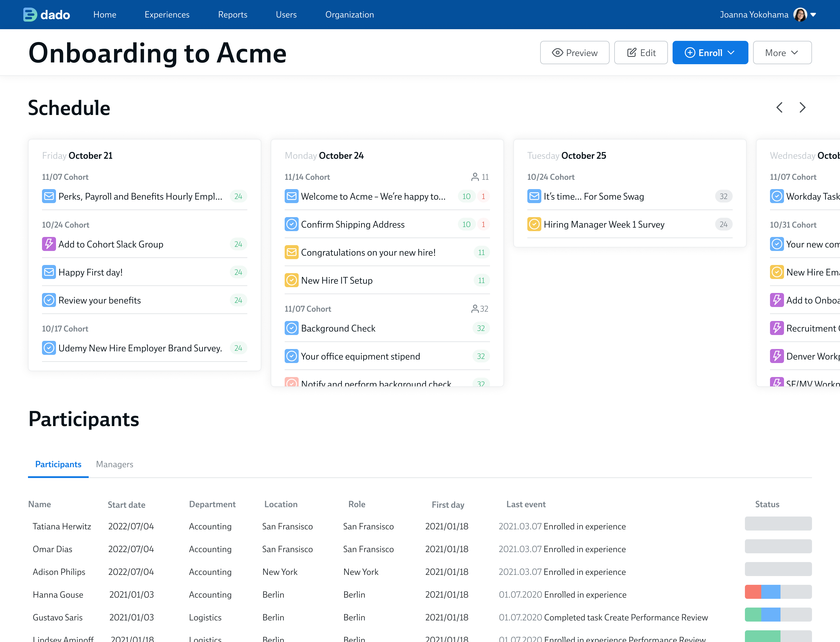
Task: Open Reports in top navigation
Action: coord(233,15)
